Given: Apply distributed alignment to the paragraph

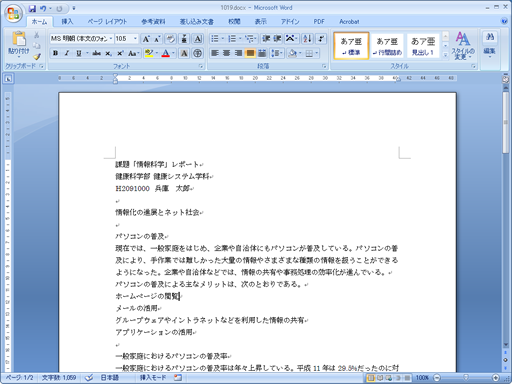Looking at the screenshot, I should click(262, 53).
